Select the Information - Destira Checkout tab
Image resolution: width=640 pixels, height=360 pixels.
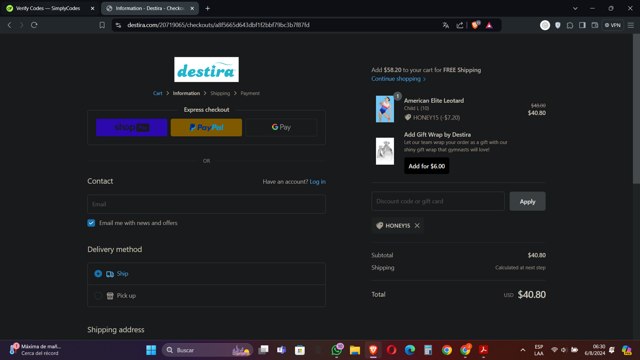[x=149, y=8]
